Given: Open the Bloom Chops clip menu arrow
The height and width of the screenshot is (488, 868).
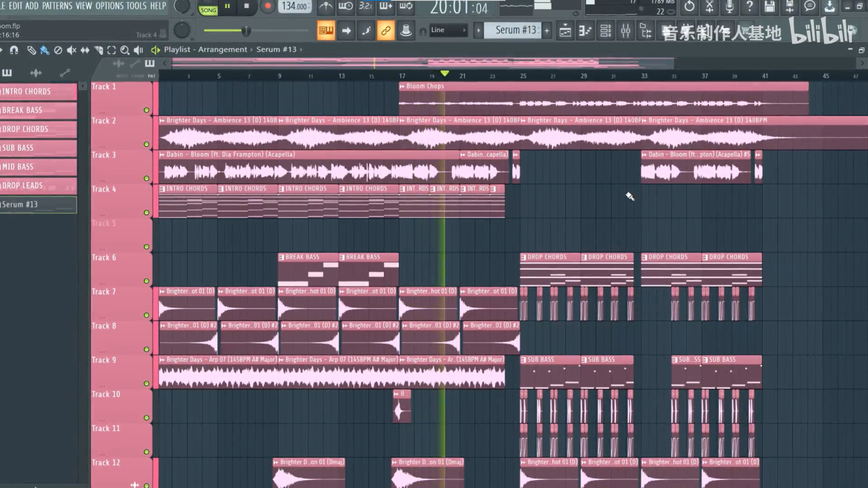Looking at the screenshot, I should (x=402, y=86).
